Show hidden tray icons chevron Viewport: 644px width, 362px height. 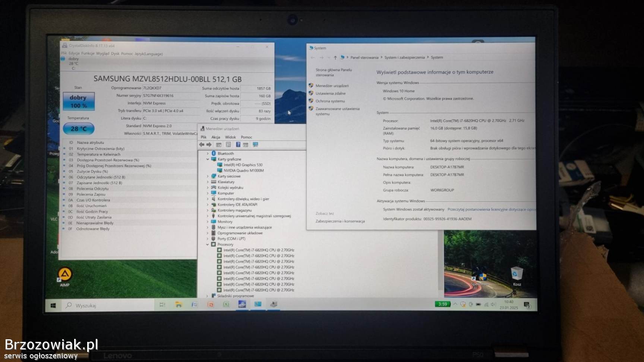click(455, 304)
